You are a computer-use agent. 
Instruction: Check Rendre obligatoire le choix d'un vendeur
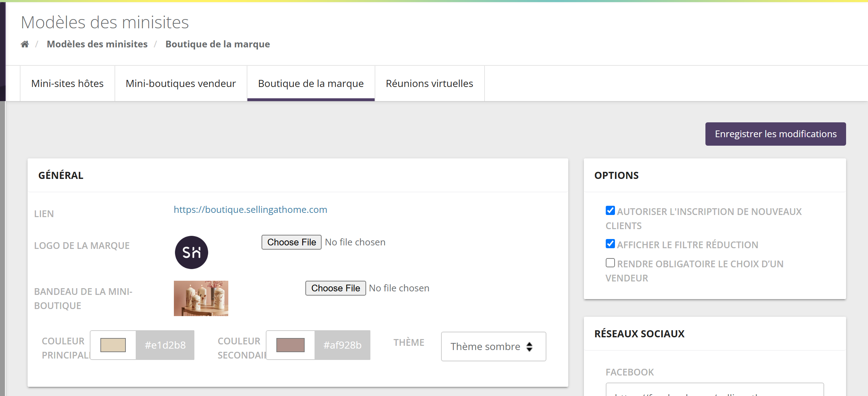(x=610, y=263)
